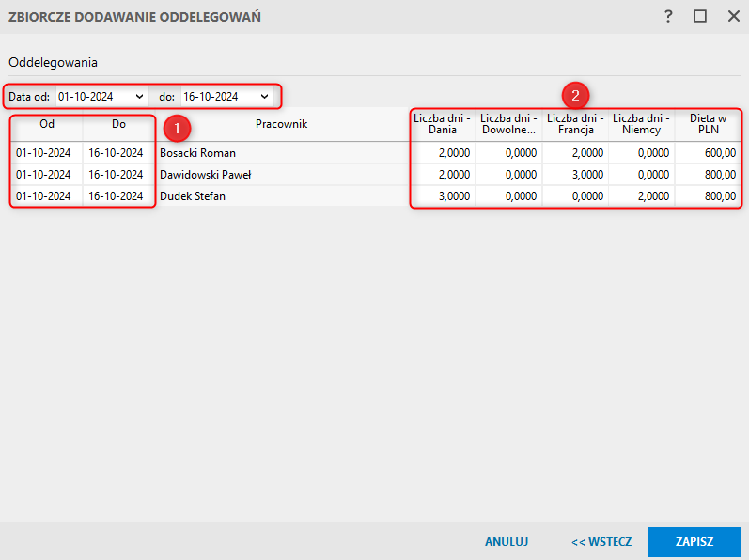
Task: Click the 600,00 Dieta cell for Bosacki Roman
Action: tap(708, 153)
